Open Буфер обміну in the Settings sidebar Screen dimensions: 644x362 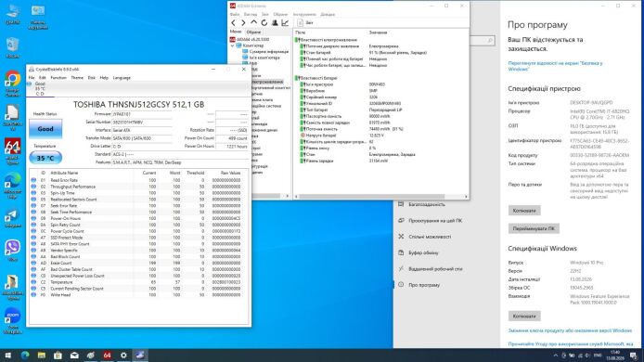tap(423, 252)
